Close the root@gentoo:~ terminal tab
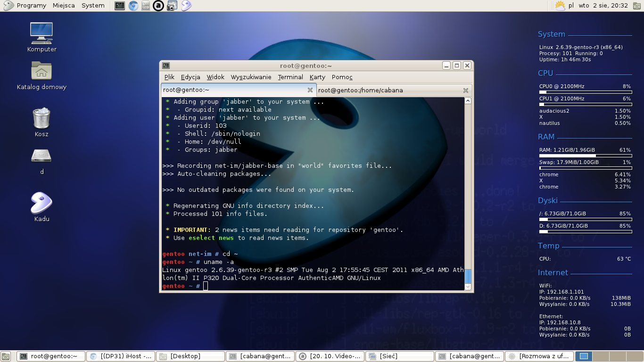The image size is (644, 362). [310, 90]
